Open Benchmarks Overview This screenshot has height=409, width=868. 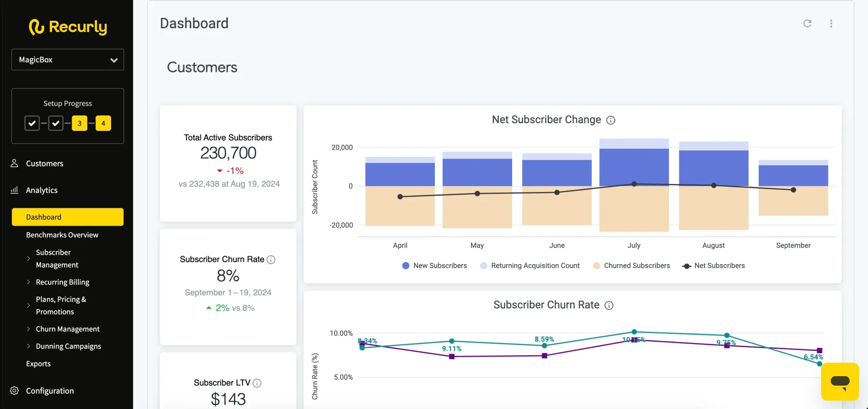click(62, 235)
